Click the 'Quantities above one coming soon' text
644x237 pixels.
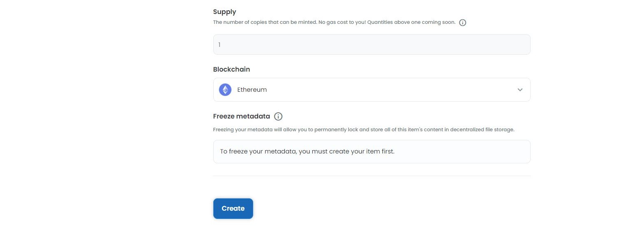click(x=411, y=22)
